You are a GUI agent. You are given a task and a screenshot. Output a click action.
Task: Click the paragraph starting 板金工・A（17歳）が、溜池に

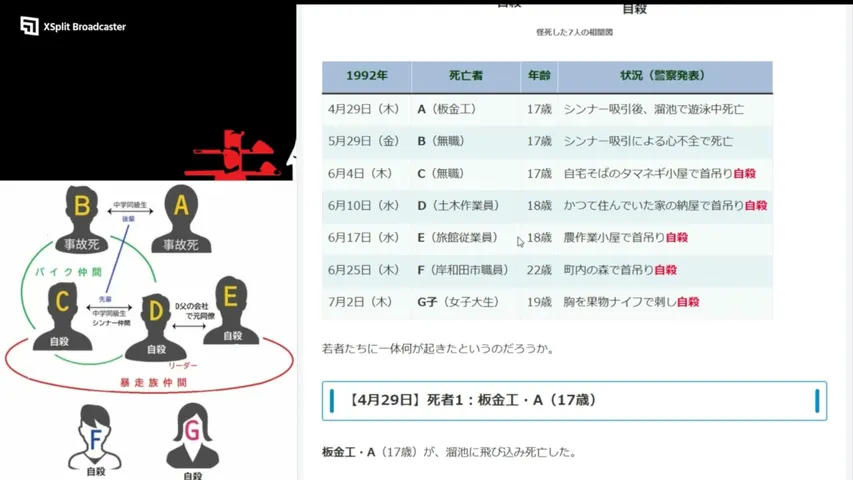[449, 452]
